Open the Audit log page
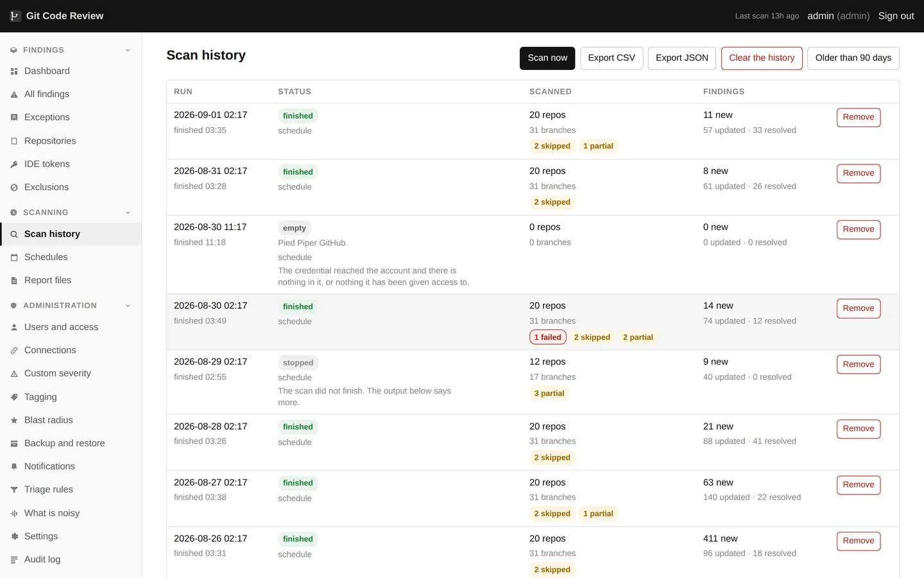Screen dimensions: 924x578 coord(71,560)
